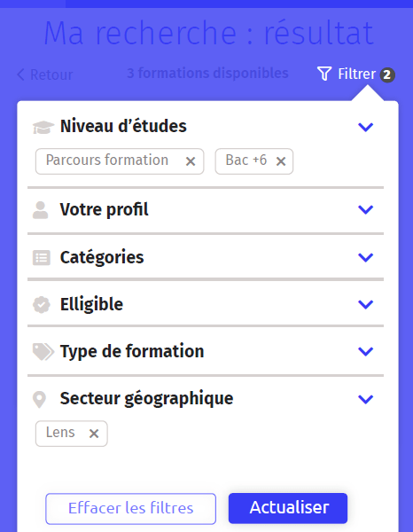Image resolution: width=413 pixels, height=532 pixels.
Task: Expand the Votre profil section chevron
Action: coord(365,209)
